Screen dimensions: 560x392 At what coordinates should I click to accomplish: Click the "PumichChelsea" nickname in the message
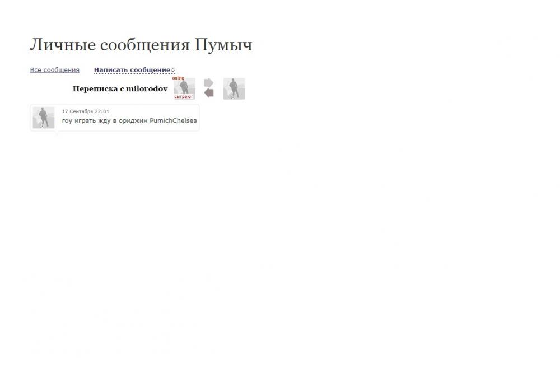pyautogui.click(x=173, y=120)
